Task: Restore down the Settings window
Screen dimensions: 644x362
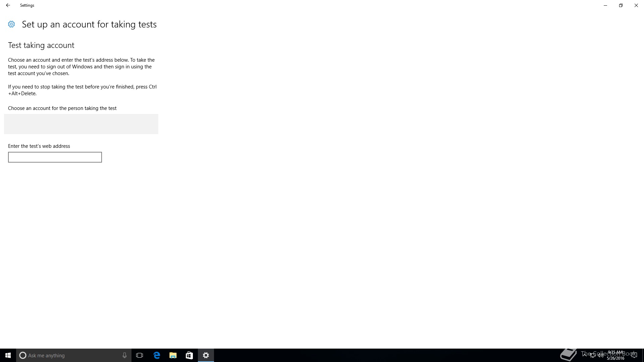Action: 621,5
